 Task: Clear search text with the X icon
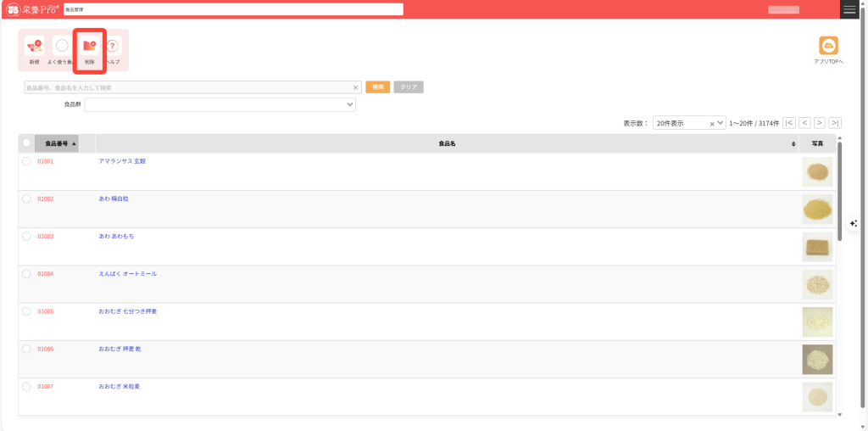tap(356, 87)
